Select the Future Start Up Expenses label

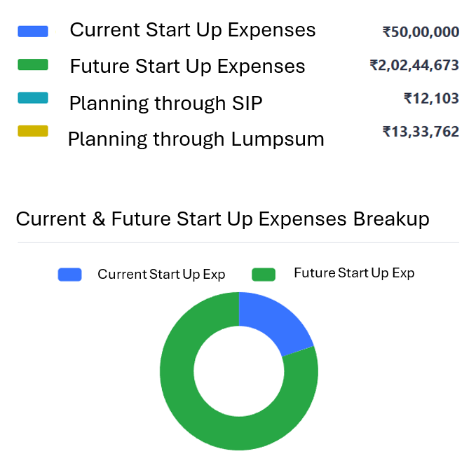pyautogui.click(x=187, y=67)
